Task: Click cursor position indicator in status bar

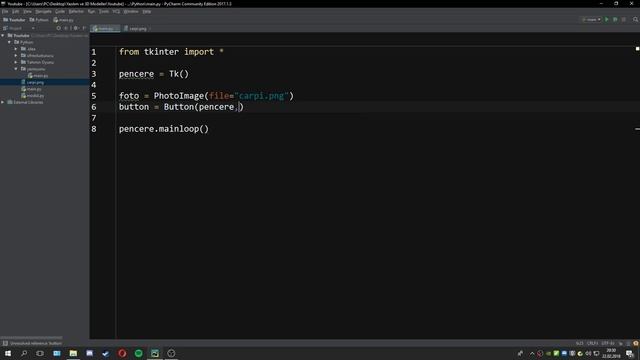Action: point(579,343)
